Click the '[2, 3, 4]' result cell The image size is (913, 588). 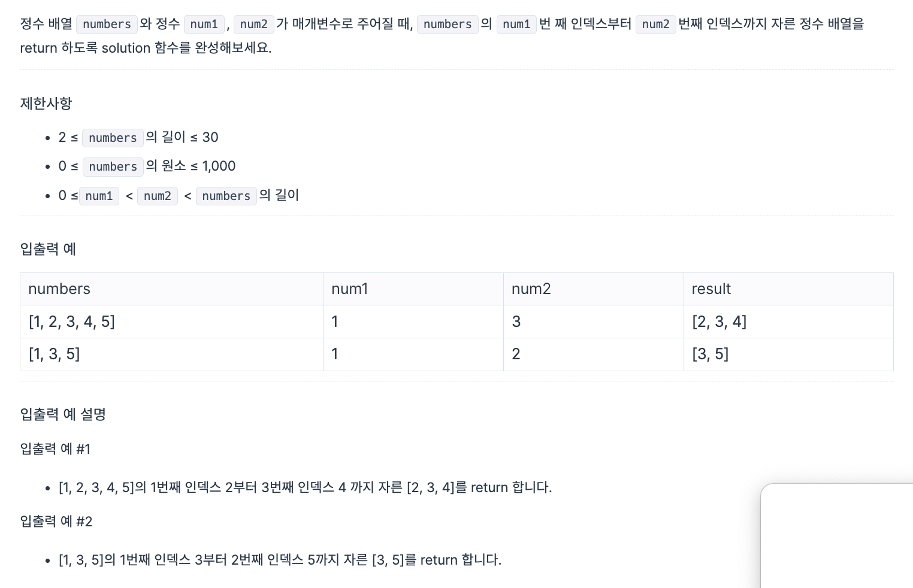788,322
